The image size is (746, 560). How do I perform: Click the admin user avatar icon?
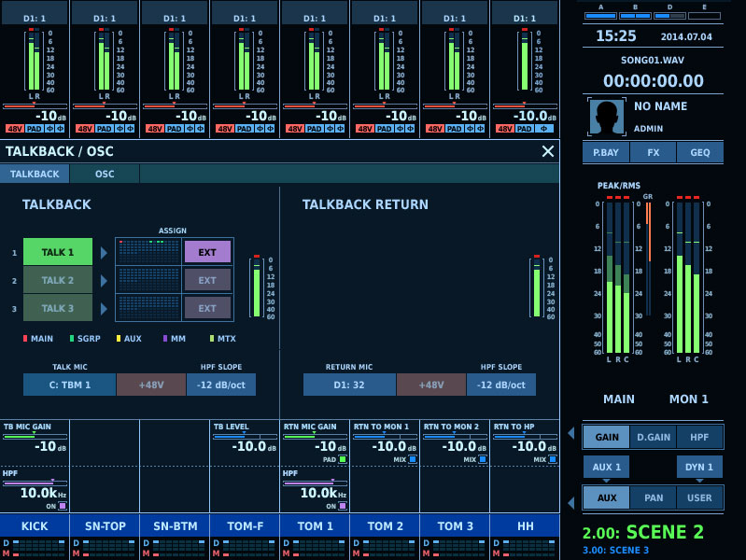coord(607,117)
